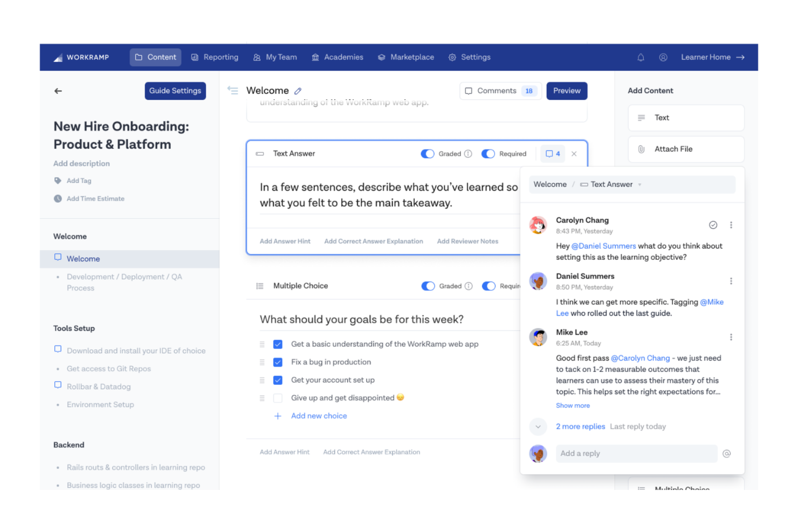Toggle Graded off for the Text Answer question

[428, 154]
